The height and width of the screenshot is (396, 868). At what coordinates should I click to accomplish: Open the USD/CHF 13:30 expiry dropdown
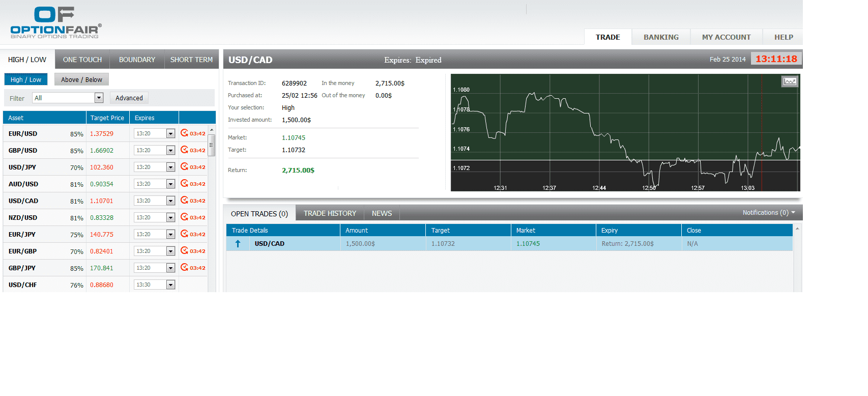coord(170,285)
